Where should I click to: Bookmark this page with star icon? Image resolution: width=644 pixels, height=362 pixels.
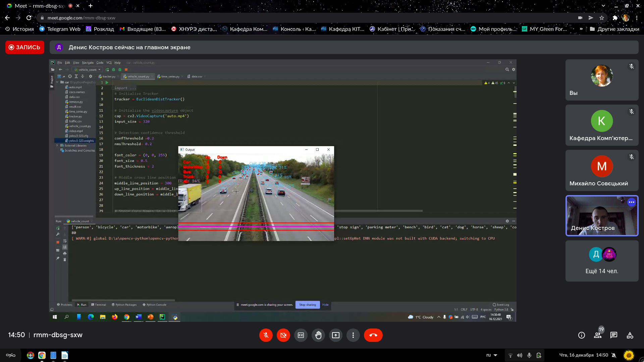point(602,18)
